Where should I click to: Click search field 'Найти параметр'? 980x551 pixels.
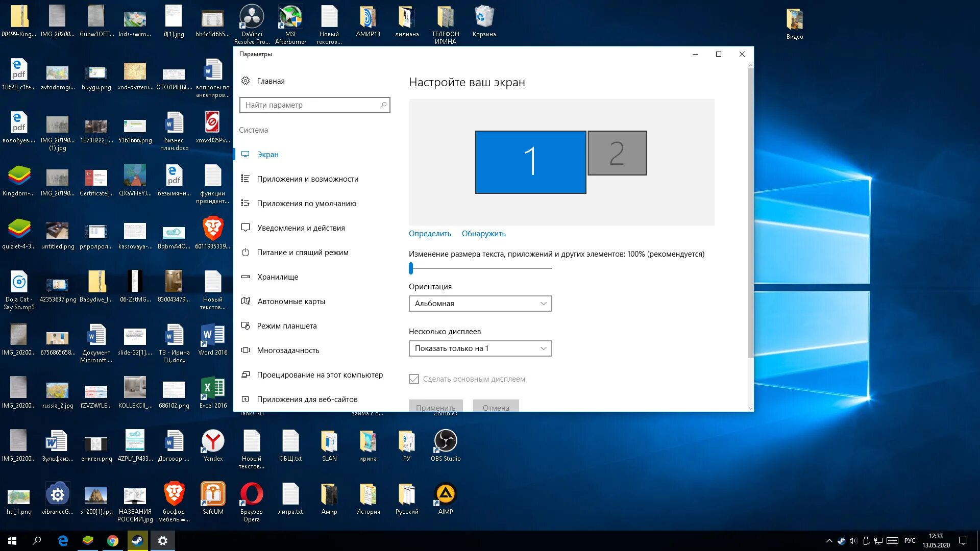click(314, 104)
